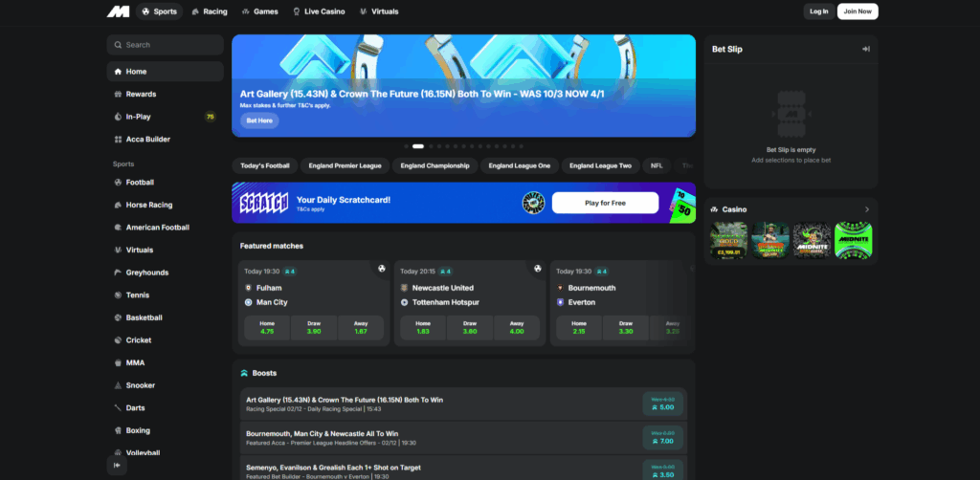The height and width of the screenshot is (480, 980).
Task: Click the Midnite logo in the header
Action: coord(118,11)
